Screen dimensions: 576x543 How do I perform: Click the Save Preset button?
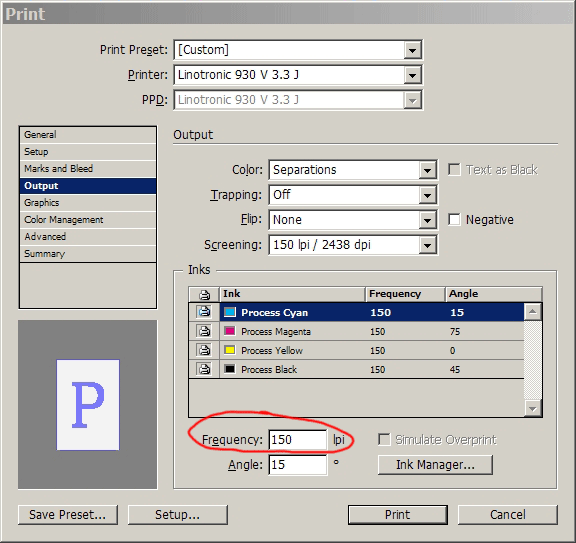pos(68,515)
